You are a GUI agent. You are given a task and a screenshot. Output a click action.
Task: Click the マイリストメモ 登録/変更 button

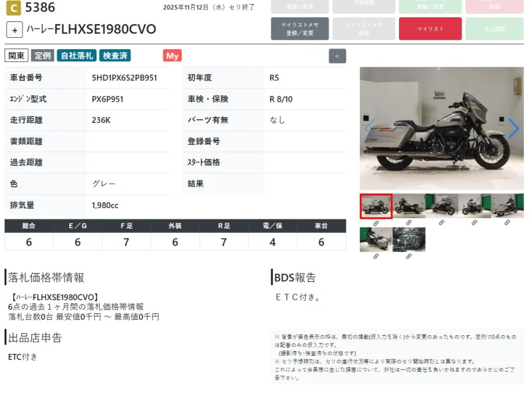tap(300, 29)
